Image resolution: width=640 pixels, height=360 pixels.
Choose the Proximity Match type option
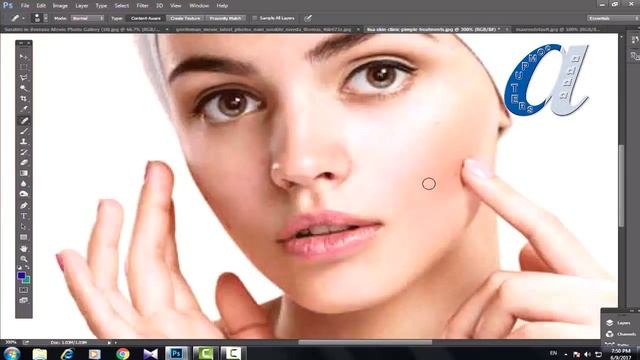[x=225, y=18]
